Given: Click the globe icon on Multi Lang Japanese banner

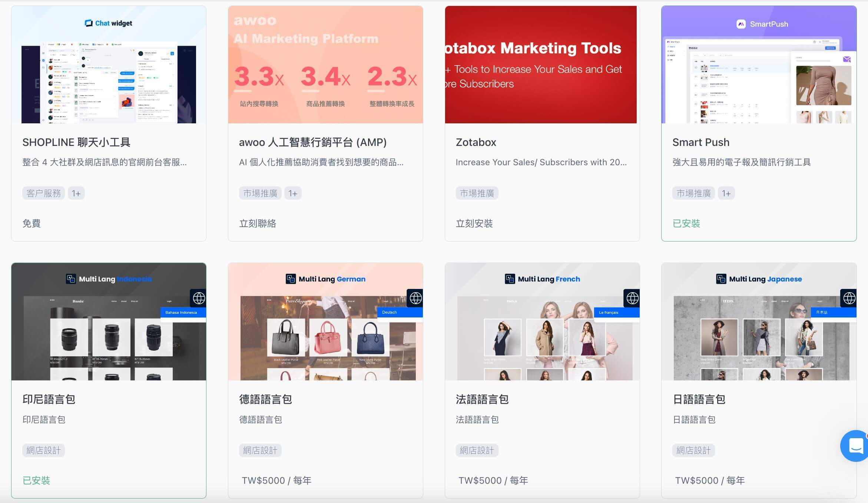Looking at the screenshot, I should pos(849,298).
